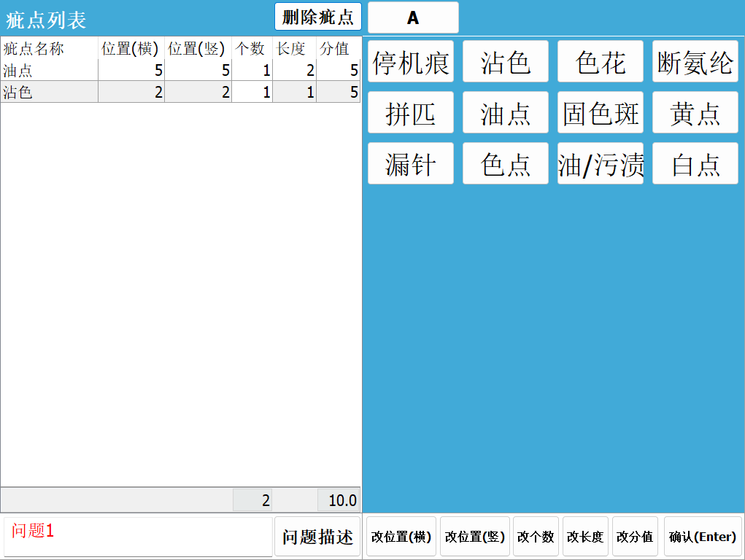The width and height of the screenshot is (745, 560).
Task: Click 改个数 to edit defect count
Action: click(x=536, y=536)
